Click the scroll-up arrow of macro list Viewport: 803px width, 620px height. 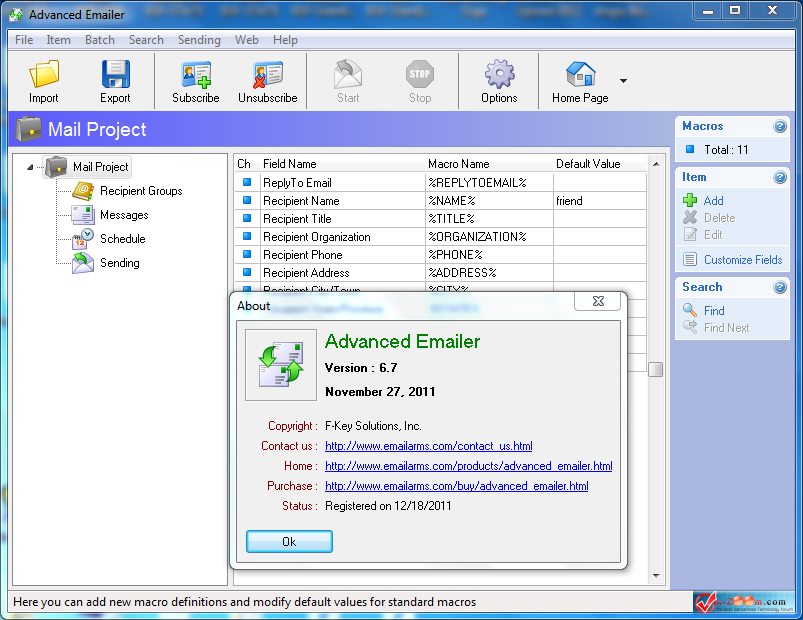coord(656,164)
